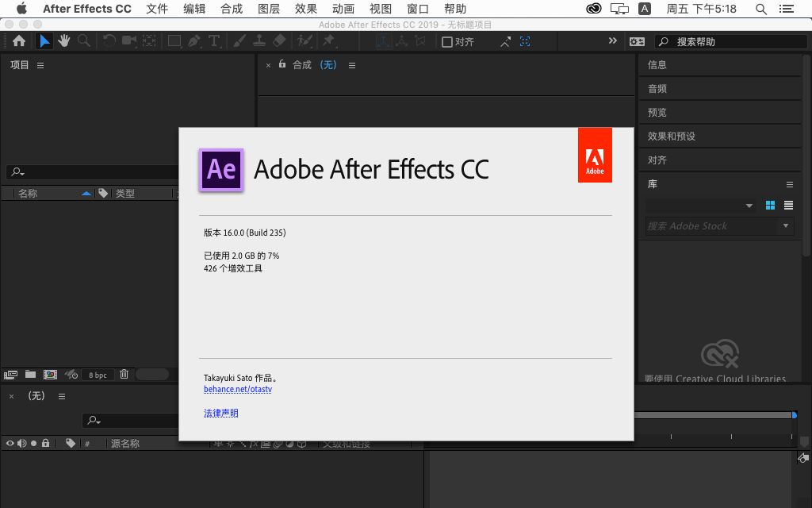The width and height of the screenshot is (812, 508).
Task: Click the solo dot column in timeline
Action: coord(33,443)
